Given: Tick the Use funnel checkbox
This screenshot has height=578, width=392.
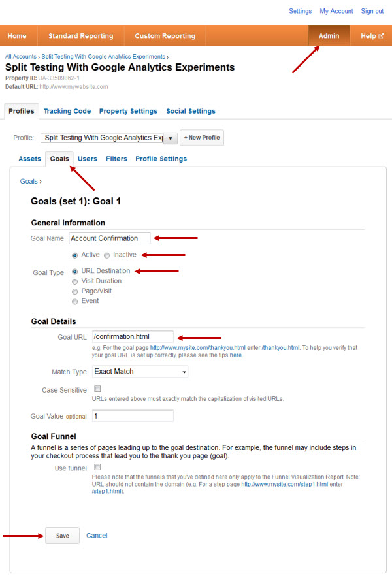Looking at the screenshot, I should tap(97, 468).
